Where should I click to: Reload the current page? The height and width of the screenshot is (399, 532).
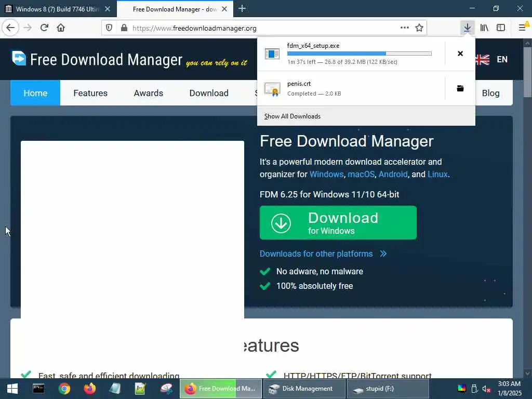pos(44,28)
